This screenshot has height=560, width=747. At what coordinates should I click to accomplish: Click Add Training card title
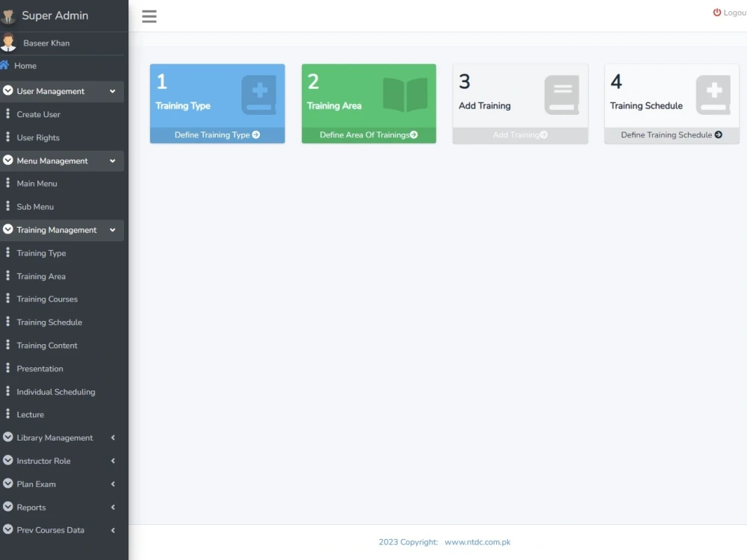pos(485,106)
